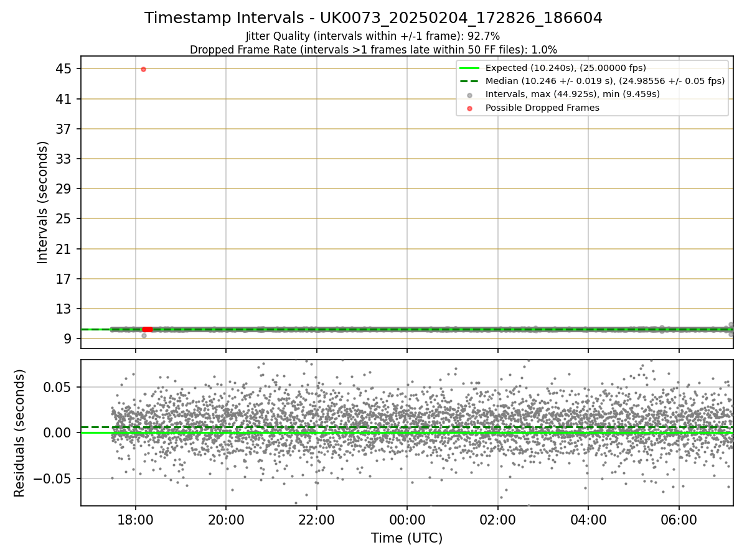Click the '06:00' x-axis tick label
747x560 pixels.
679,520
